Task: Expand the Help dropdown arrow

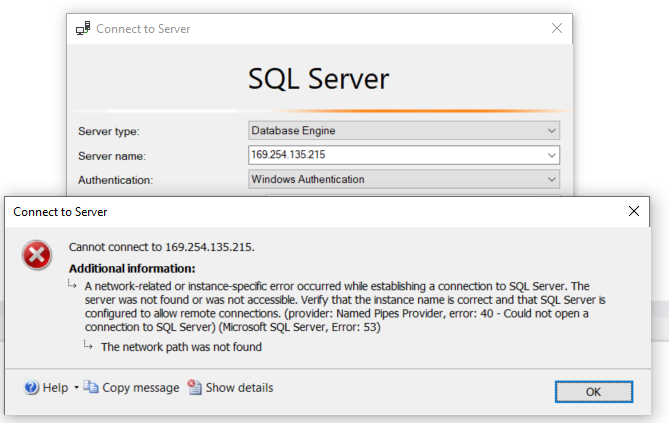Action: point(76,388)
